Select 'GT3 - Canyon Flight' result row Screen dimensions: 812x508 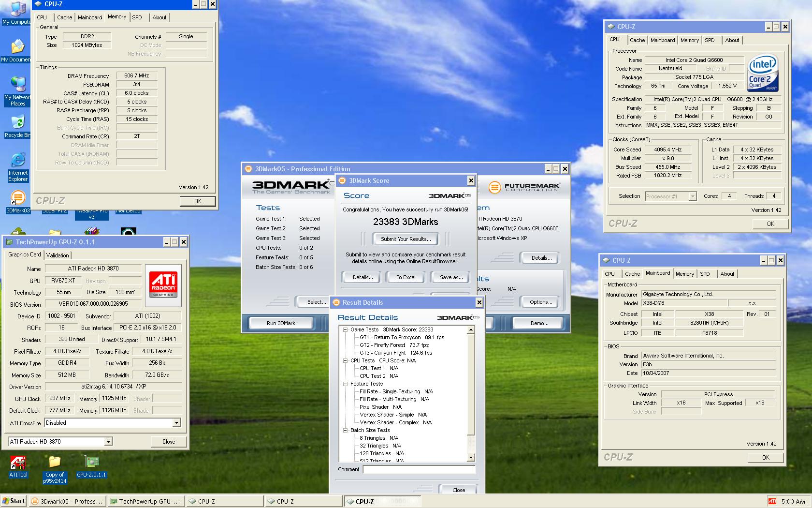(395, 353)
